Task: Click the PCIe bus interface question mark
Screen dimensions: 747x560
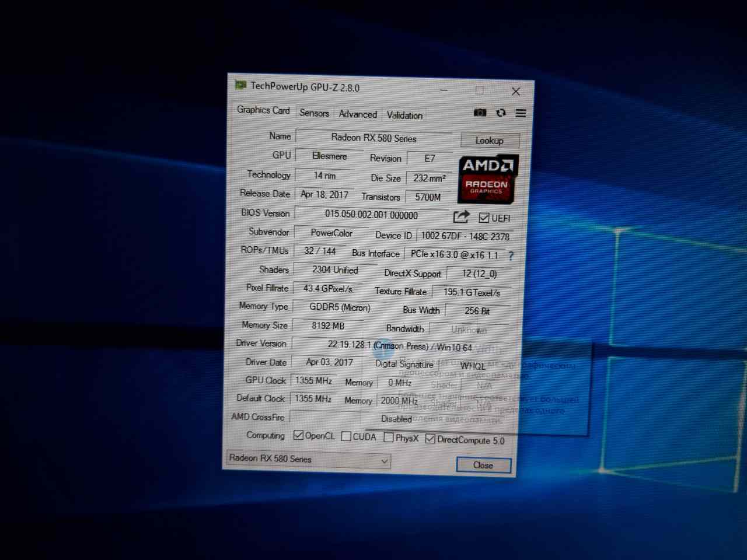Action: click(511, 256)
